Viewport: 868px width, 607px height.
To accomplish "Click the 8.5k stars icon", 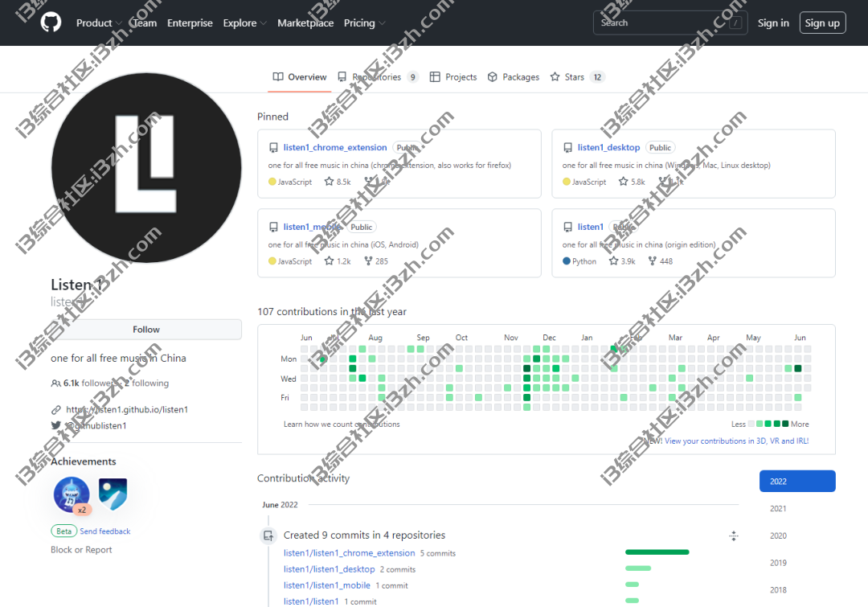I will (329, 181).
